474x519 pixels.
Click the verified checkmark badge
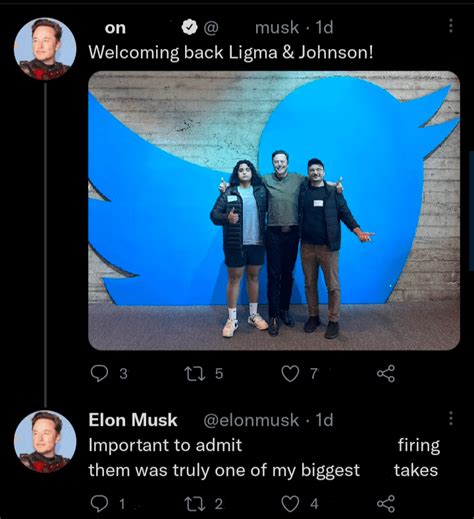pyautogui.click(x=189, y=27)
